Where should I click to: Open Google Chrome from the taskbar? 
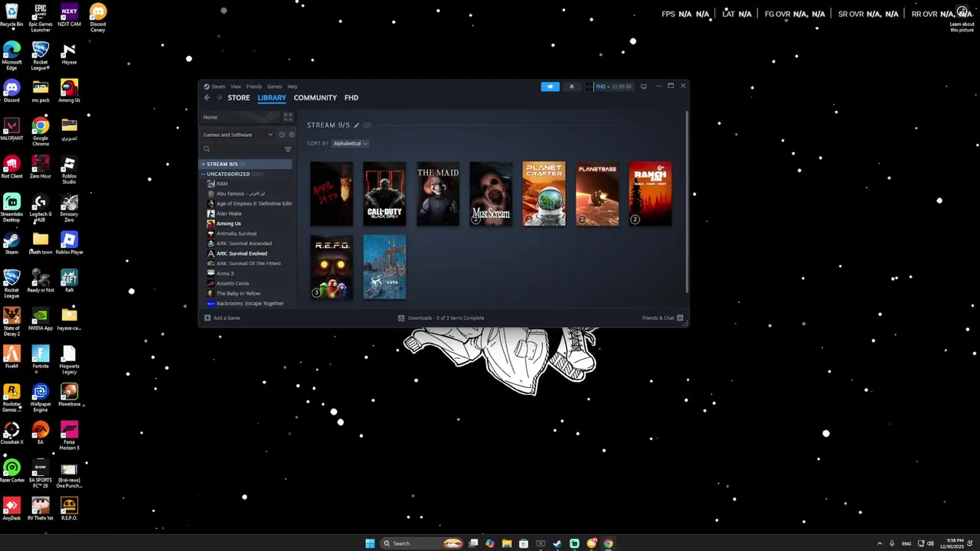[x=608, y=543]
